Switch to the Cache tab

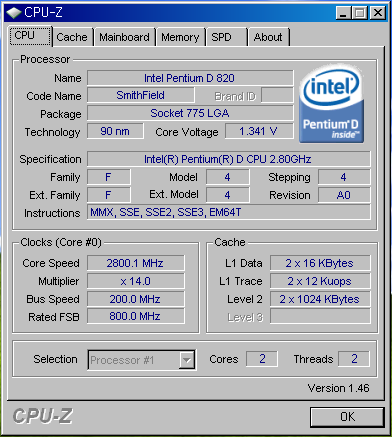pyautogui.click(x=72, y=37)
